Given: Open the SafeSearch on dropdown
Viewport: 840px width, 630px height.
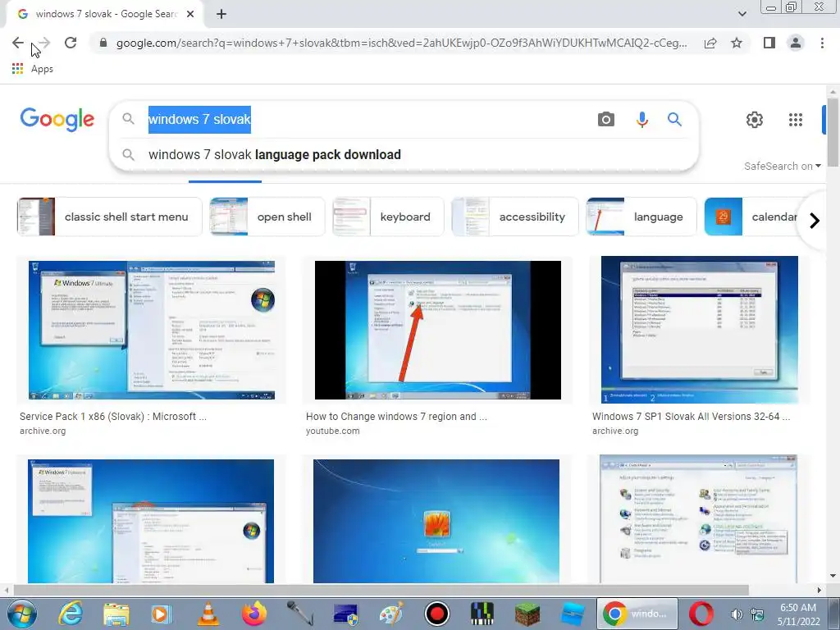Looking at the screenshot, I should 782,166.
